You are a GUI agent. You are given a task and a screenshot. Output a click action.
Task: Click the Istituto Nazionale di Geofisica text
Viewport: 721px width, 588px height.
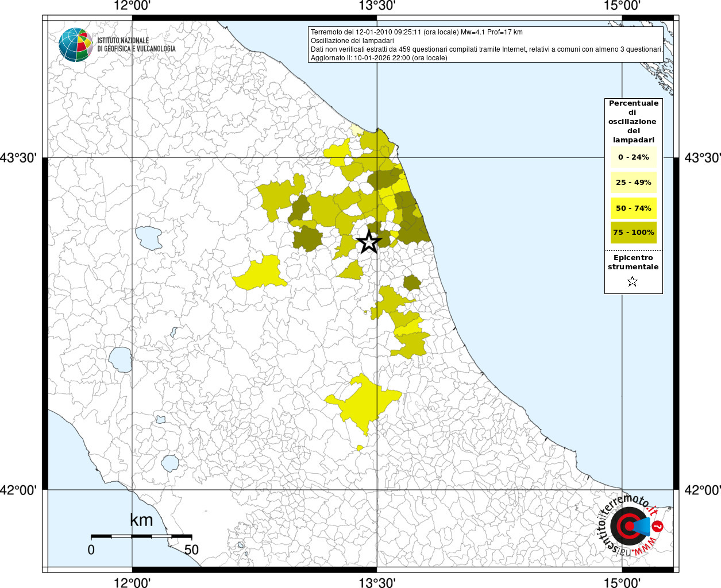click(x=136, y=45)
